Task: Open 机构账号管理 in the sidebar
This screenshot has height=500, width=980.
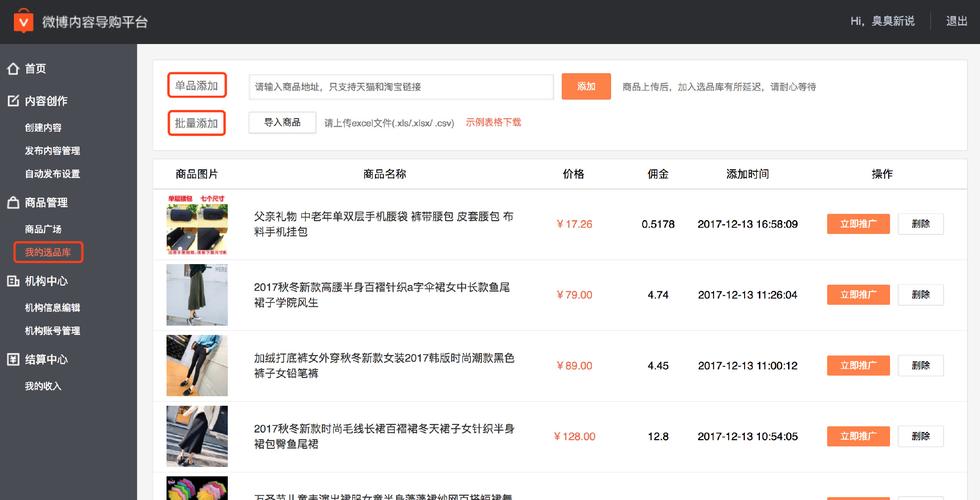Action: 52,331
